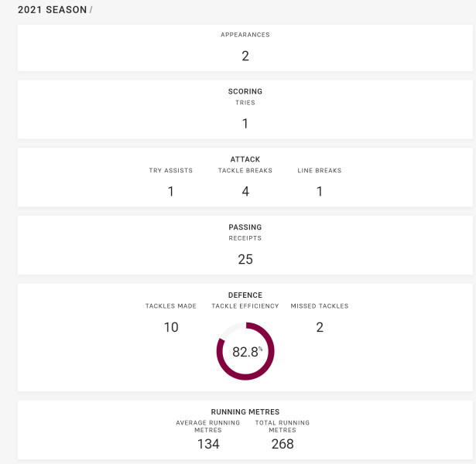Click the Tries value 1
476x464 pixels.
point(245,124)
